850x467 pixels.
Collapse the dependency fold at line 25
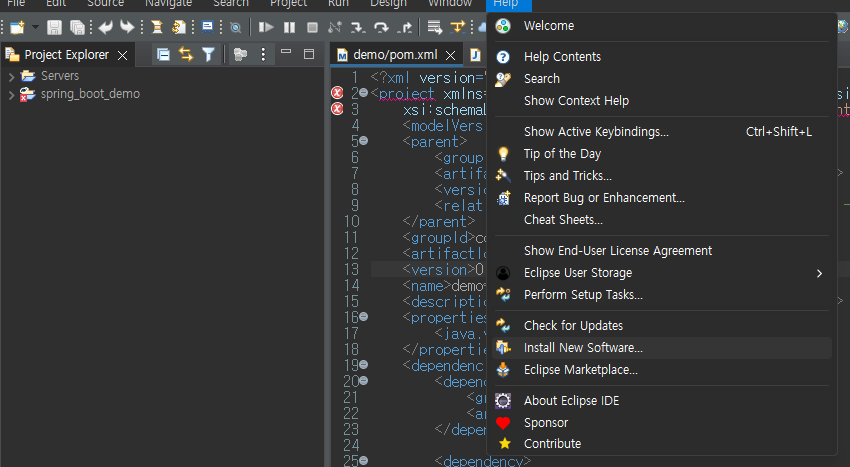(x=364, y=460)
